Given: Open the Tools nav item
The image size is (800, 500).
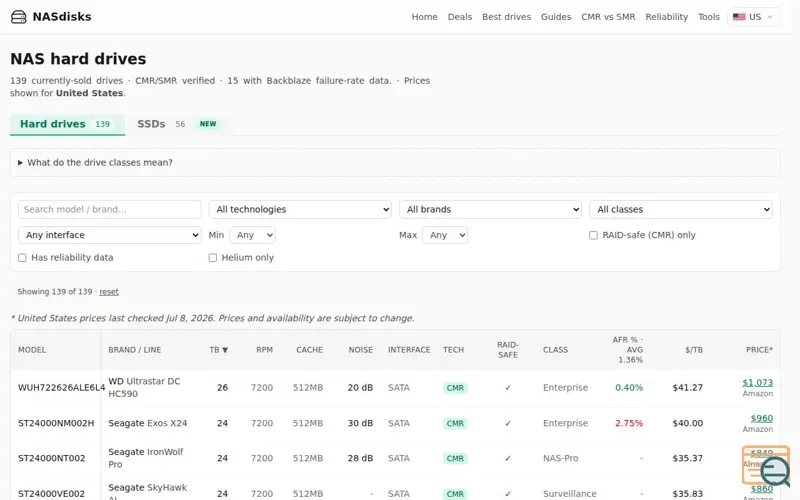Looking at the screenshot, I should click(x=709, y=17).
